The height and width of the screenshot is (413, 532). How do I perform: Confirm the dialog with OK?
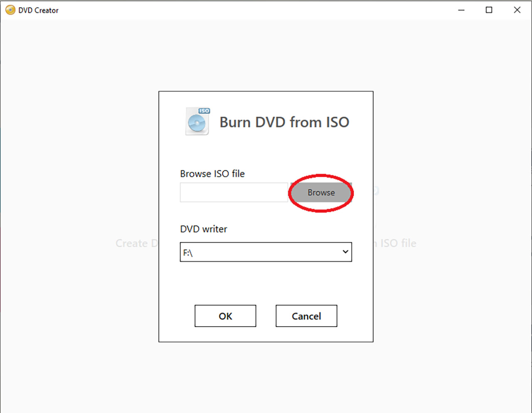pos(225,316)
